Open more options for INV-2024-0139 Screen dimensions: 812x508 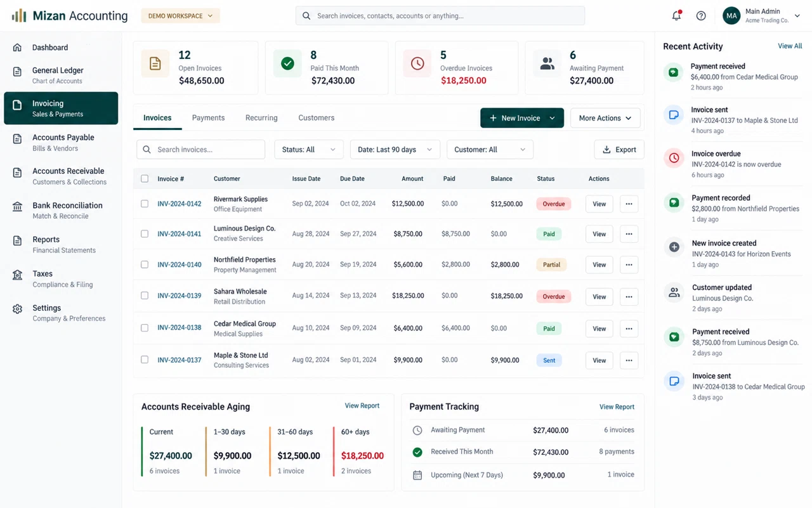click(629, 297)
